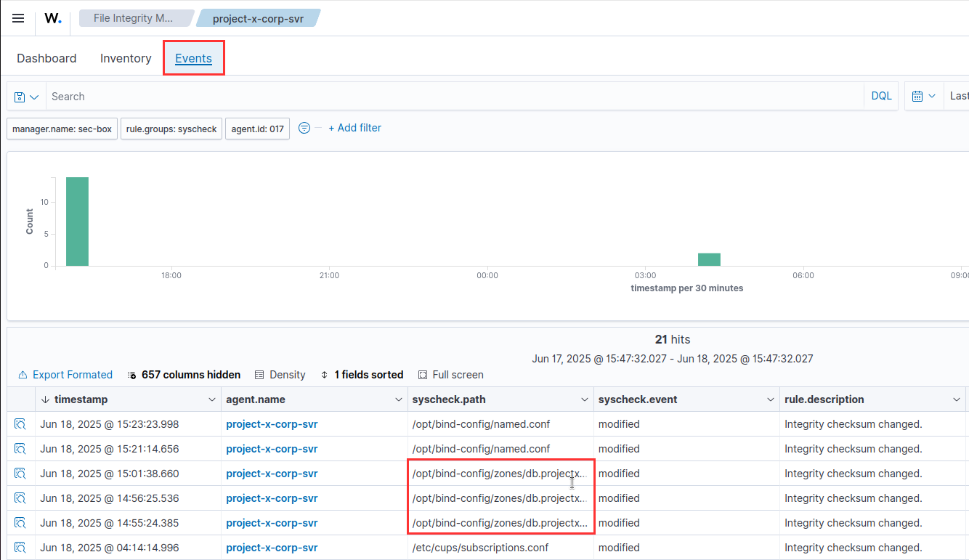Open the calendar quick date menu
The height and width of the screenshot is (560, 969).
click(923, 96)
